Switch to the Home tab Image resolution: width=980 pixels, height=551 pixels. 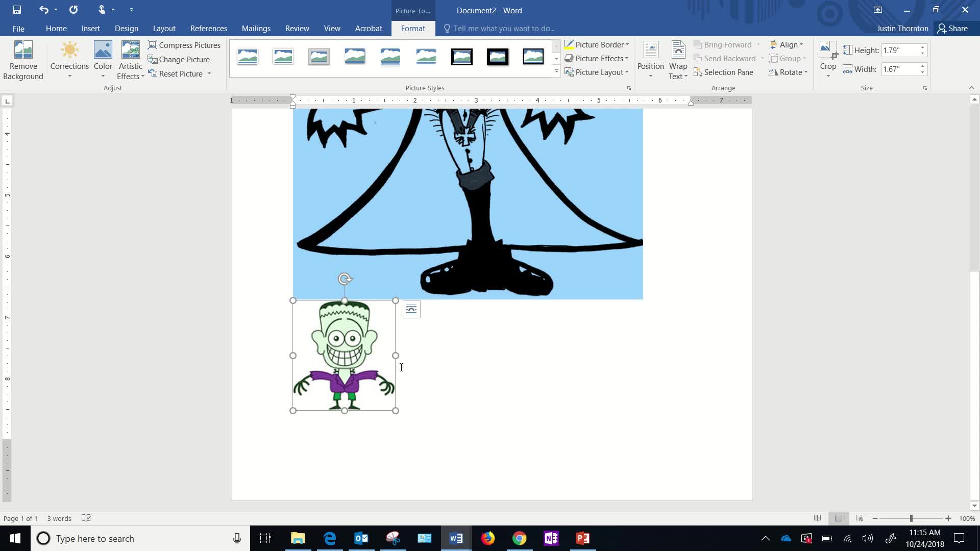click(x=56, y=29)
